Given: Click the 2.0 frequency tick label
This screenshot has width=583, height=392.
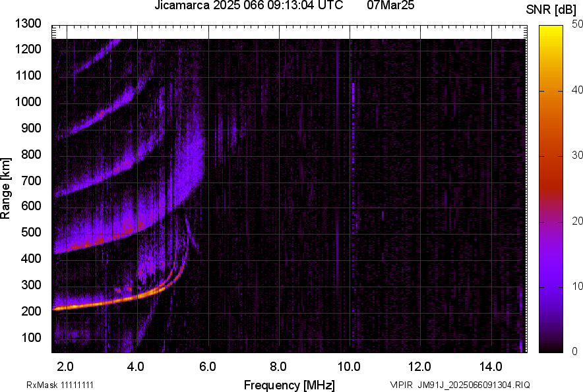Looking at the screenshot, I should [x=65, y=366].
